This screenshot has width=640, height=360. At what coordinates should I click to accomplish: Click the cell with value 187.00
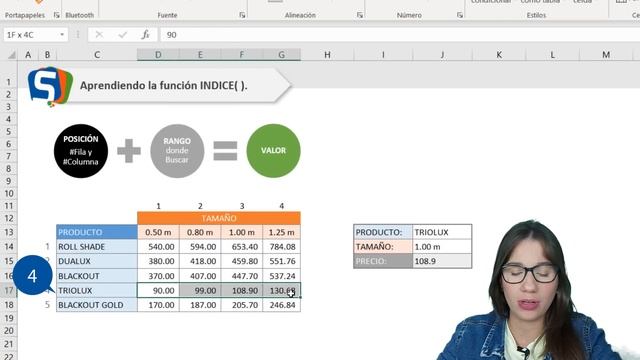[x=200, y=305]
